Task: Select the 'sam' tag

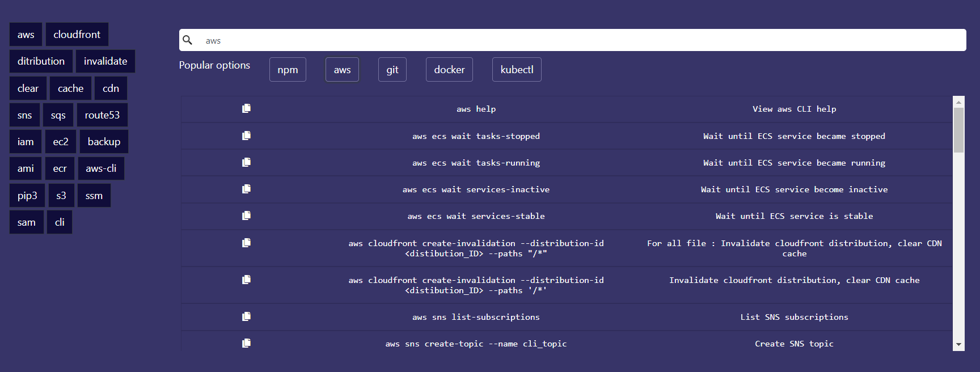Action: (x=26, y=222)
